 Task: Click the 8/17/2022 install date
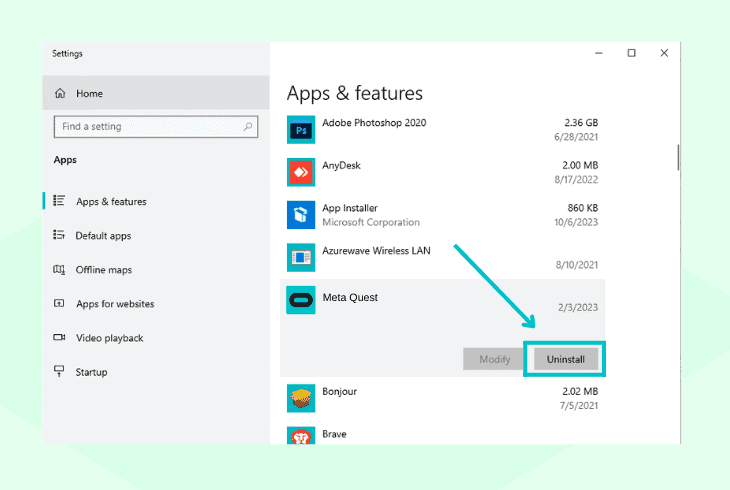tap(576, 179)
